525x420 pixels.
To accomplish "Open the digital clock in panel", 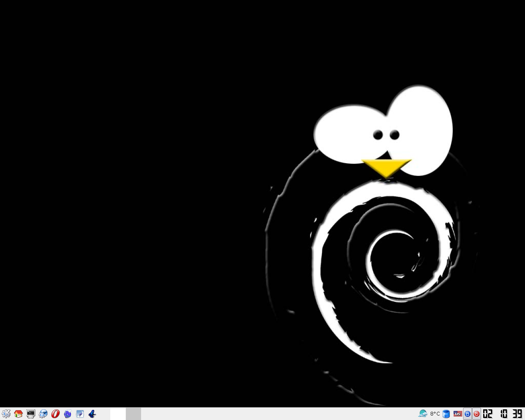I will (x=503, y=414).
